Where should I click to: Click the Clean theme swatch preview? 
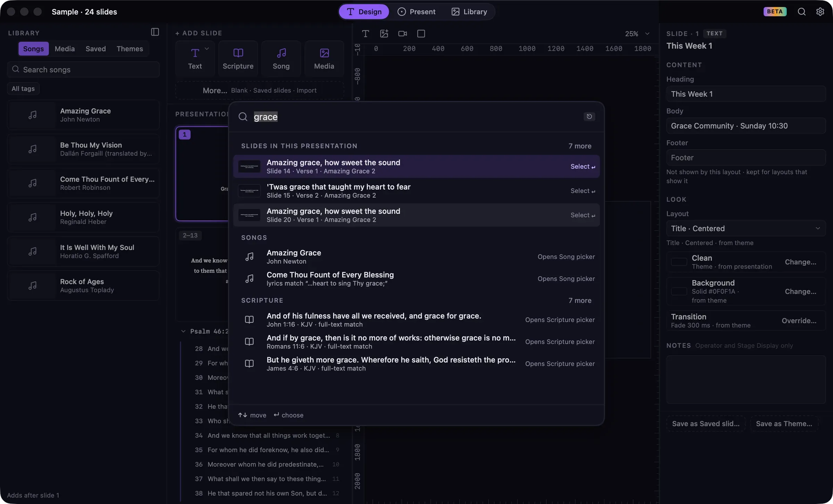coord(679,262)
